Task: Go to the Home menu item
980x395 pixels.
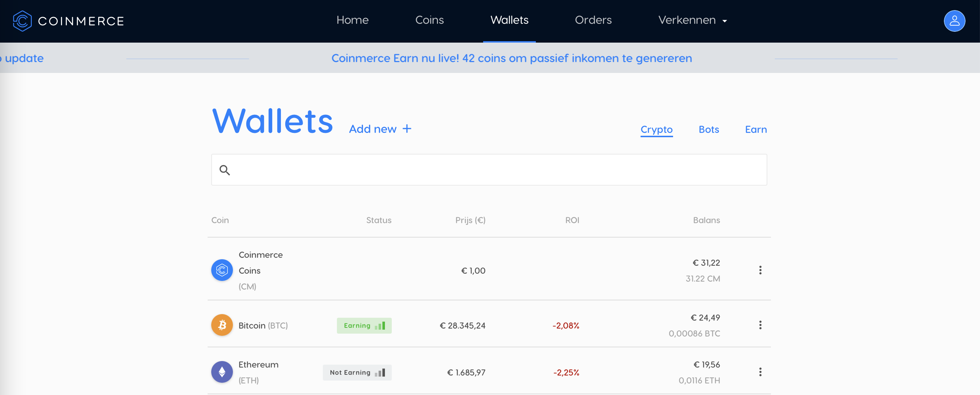Action: pos(352,20)
